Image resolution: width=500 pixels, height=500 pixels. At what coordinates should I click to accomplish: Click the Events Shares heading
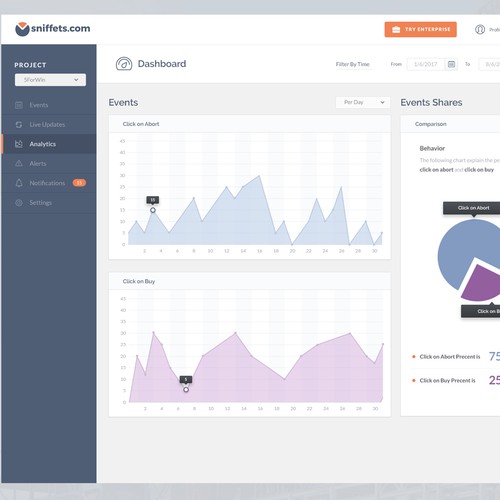[431, 102]
